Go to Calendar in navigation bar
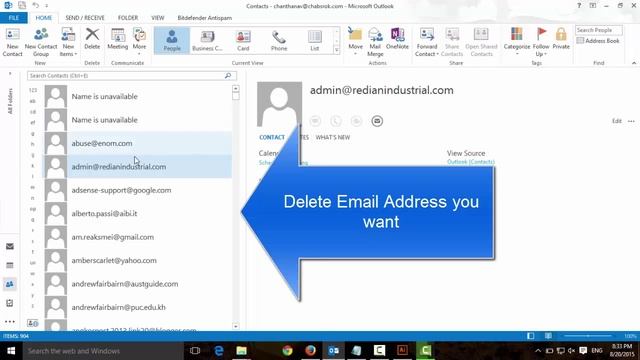Viewport: 640px width, 360px height. tap(10, 265)
